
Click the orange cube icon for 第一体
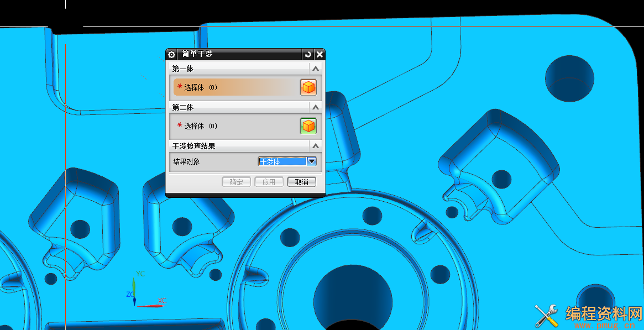pyautogui.click(x=308, y=87)
